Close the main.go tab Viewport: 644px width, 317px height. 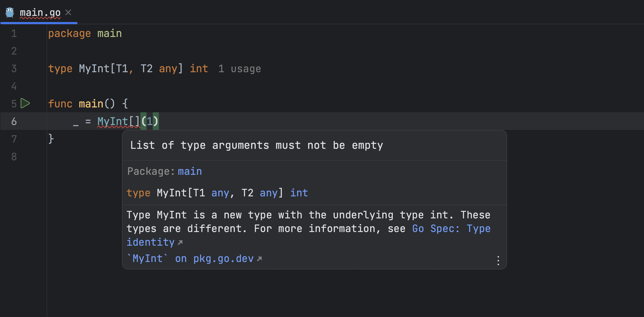[x=68, y=12]
